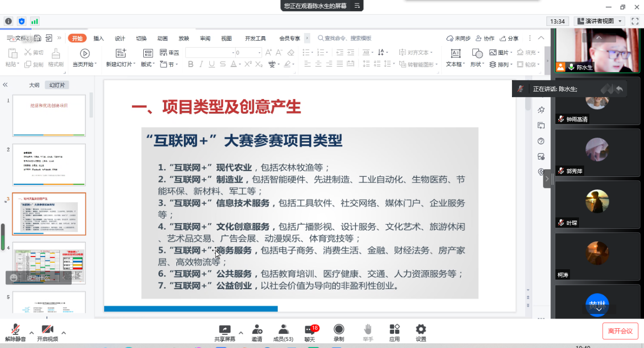This screenshot has height=348, width=644.
Task: Click the 共享屏幕 share screen icon
Action: coord(224,332)
